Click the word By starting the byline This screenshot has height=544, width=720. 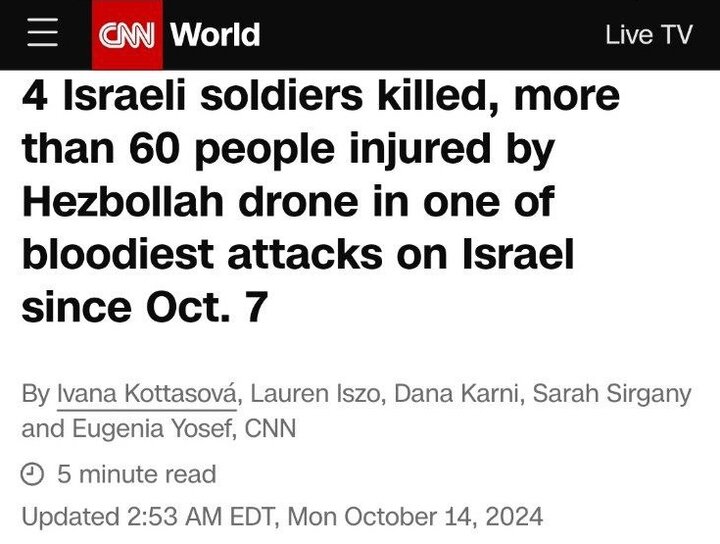click(36, 394)
